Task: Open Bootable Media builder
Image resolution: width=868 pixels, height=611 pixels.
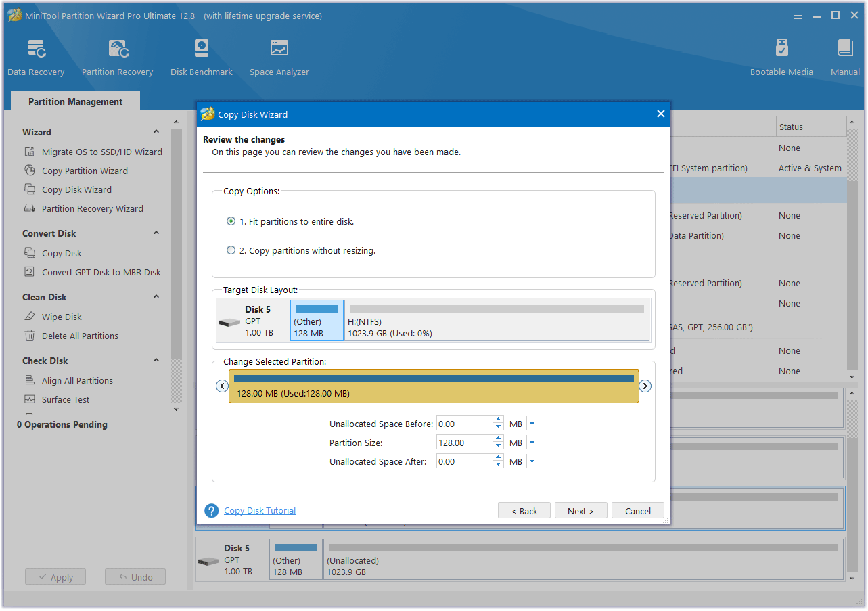Action: (781, 58)
